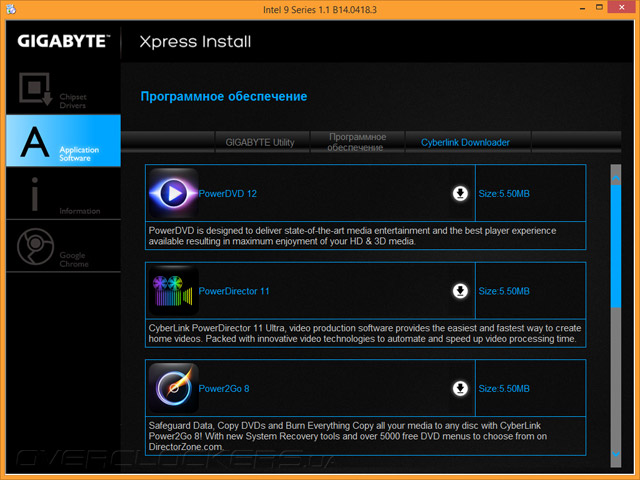Download PowerDirector 11 via arrow icon
Image resolution: width=640 pixels, height=480 pixels.
point(460,291)
